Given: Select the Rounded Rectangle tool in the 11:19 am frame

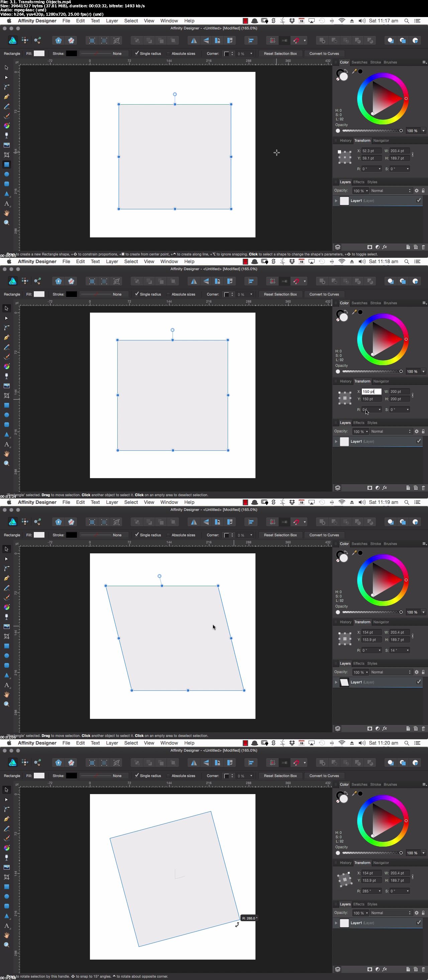Looking at the screenshot, I should (6, 665).
